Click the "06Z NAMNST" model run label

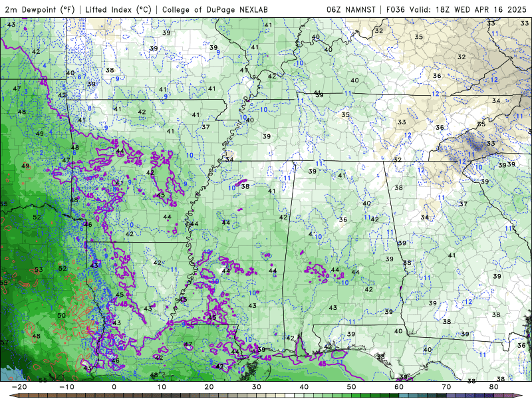pos(351,9)
